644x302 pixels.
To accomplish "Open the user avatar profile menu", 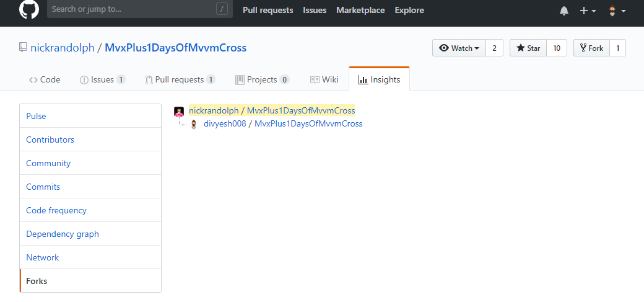I will click(x=617, y=11).
